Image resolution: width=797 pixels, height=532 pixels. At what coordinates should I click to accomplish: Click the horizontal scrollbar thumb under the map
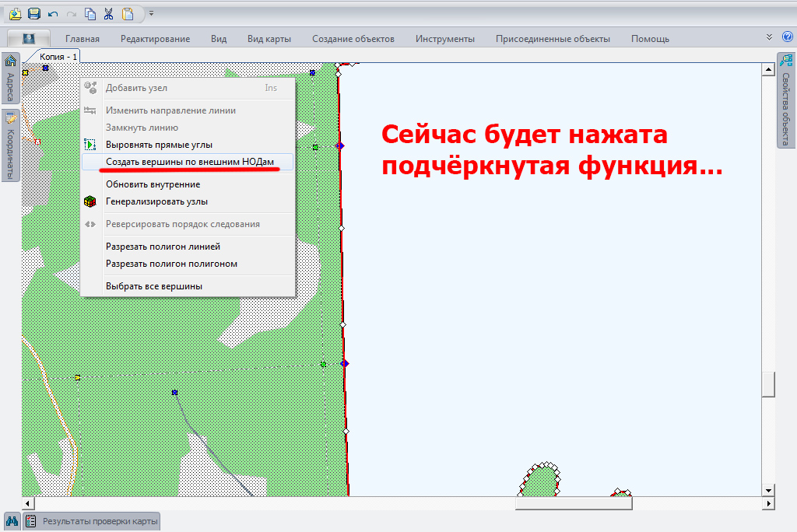pos(574,503)
